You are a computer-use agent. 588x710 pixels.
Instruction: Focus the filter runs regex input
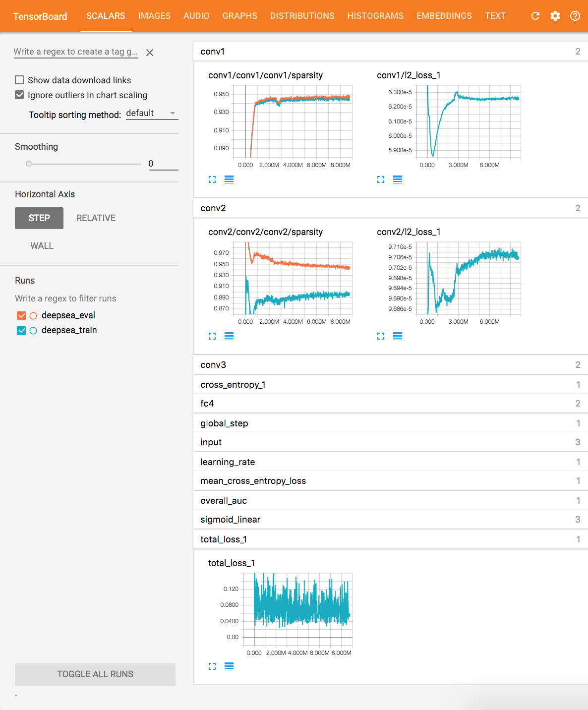[65, 298]
